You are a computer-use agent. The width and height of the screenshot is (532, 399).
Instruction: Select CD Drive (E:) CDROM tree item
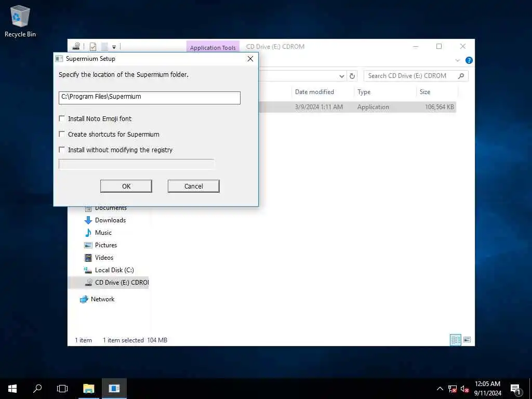(109, 282)
